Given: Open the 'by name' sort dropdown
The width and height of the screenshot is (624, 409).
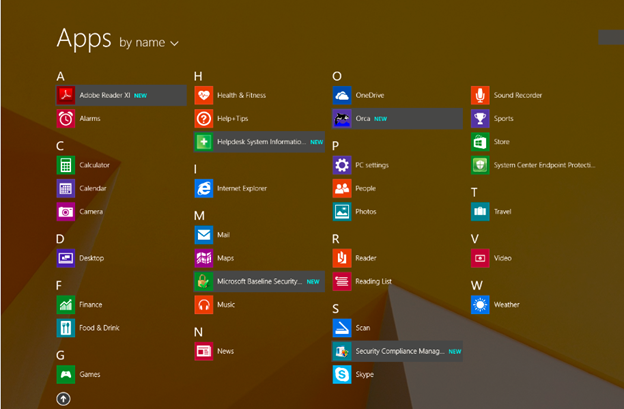Looking at the screenshot, I should [x=149, y=43].
